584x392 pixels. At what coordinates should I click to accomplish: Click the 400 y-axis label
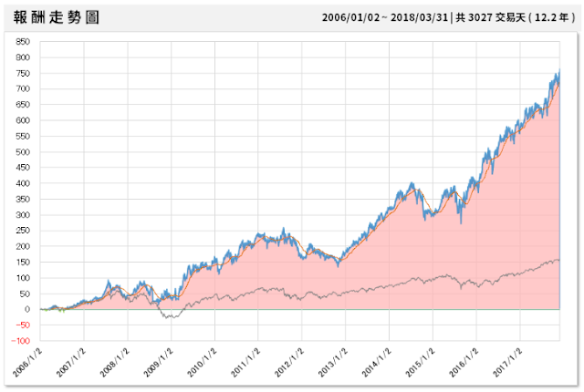click(23, 183)
